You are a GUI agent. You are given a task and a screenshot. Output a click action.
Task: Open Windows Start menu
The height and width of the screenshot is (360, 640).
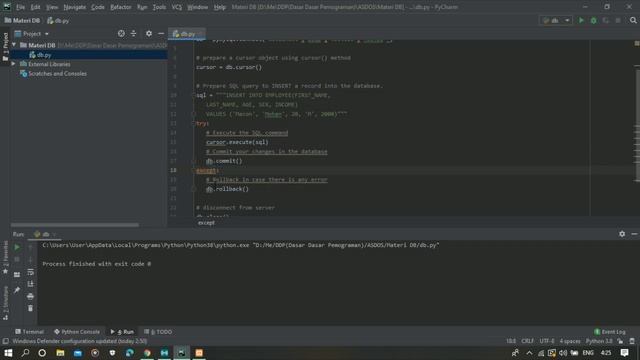[8, 353]
